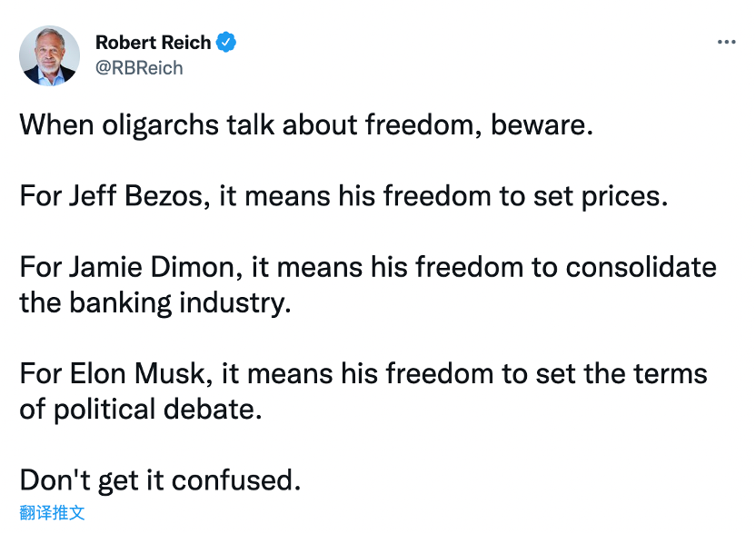Open the three-dot more options menu
756x534 pixels.
726,43
